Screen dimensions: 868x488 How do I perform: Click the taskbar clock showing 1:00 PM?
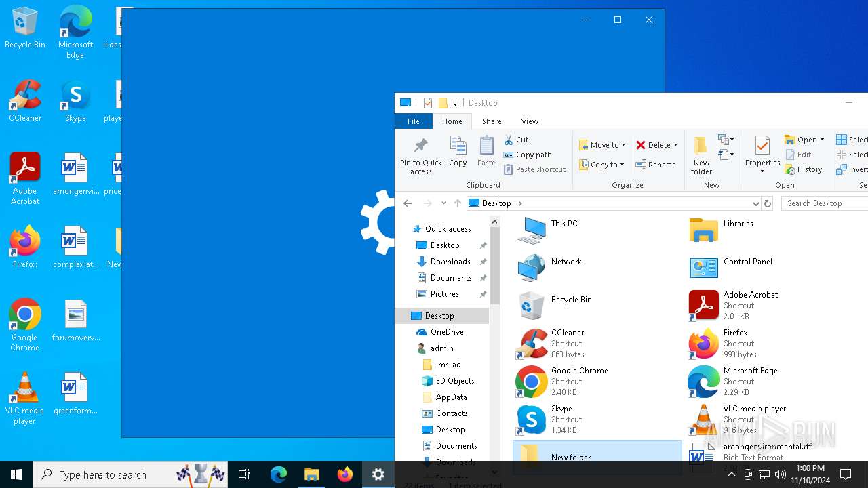pyautogui.click(x=810, y=474)
